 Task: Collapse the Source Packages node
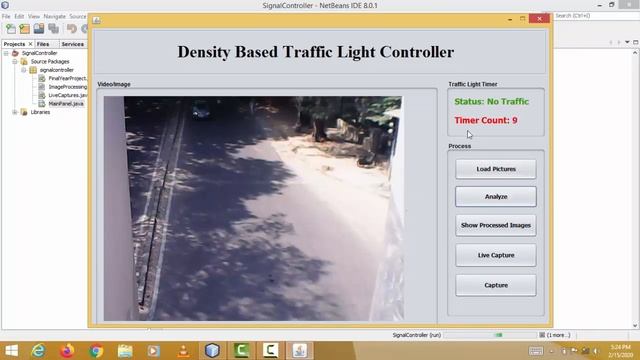click(x=15, y=62)
